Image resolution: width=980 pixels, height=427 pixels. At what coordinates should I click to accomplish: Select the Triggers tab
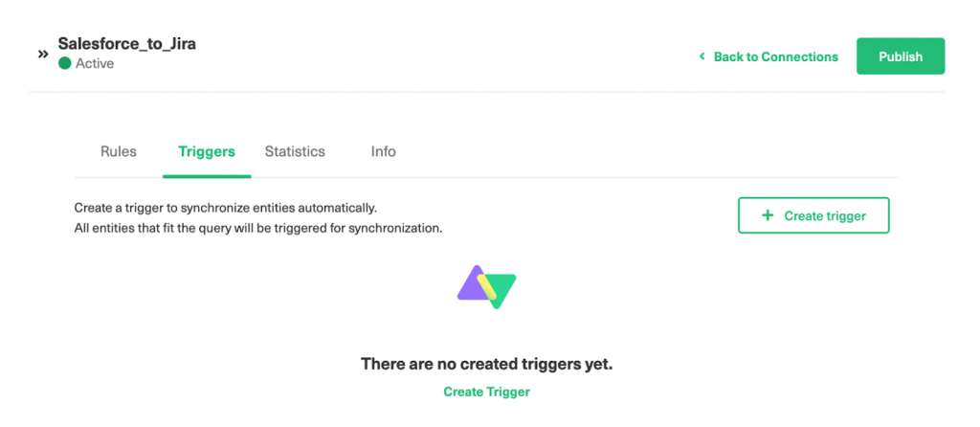point(207,151)
